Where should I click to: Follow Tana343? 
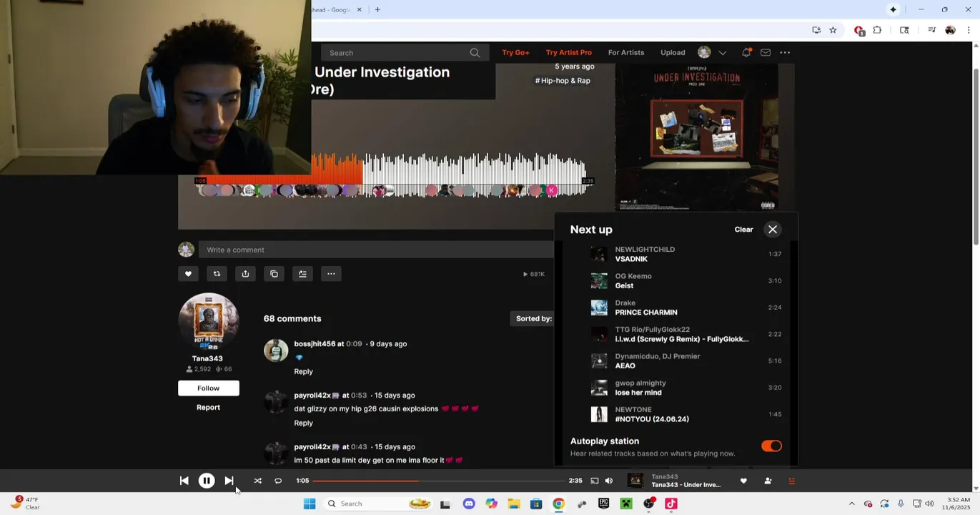tap(208, 388)
